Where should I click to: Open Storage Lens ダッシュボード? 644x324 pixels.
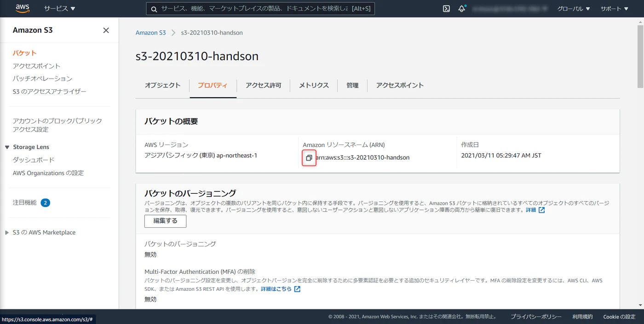coord(34,160)
